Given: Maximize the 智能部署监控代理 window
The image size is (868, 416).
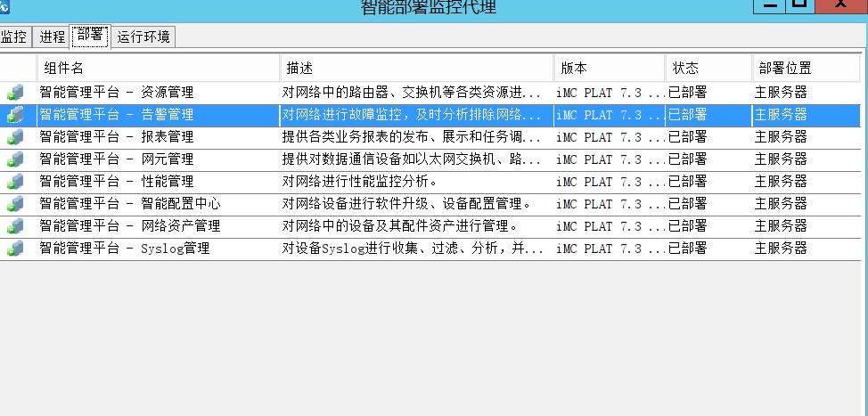Looking at the screenshot, I should [x=799, y=5].
